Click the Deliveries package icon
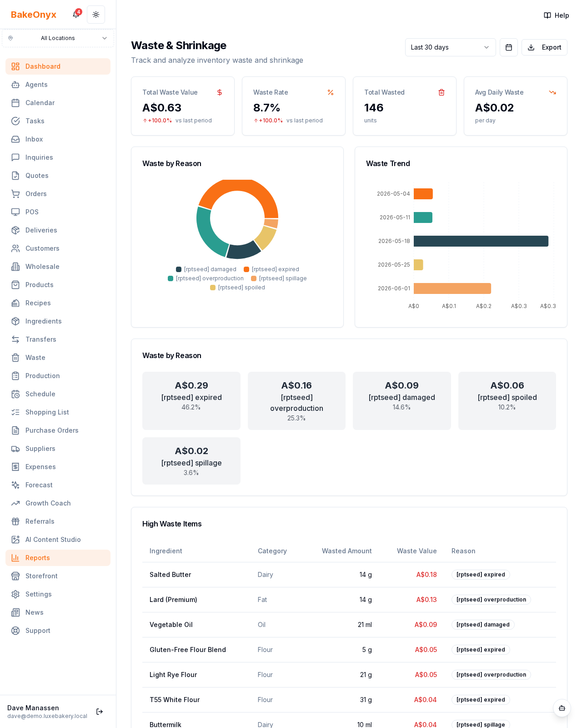582x728 pixels. coord(15,230)
